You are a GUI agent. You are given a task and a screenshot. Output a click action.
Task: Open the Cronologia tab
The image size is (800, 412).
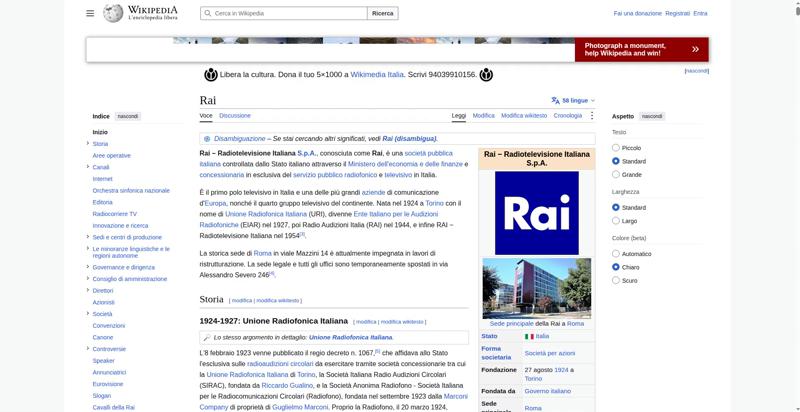point(567,116)
